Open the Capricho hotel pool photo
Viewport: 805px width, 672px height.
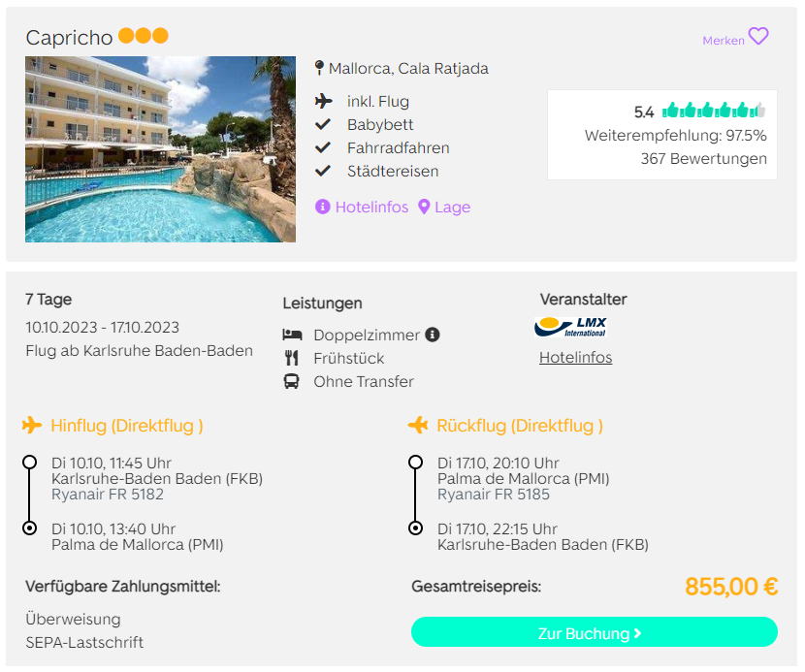point(160,149)
